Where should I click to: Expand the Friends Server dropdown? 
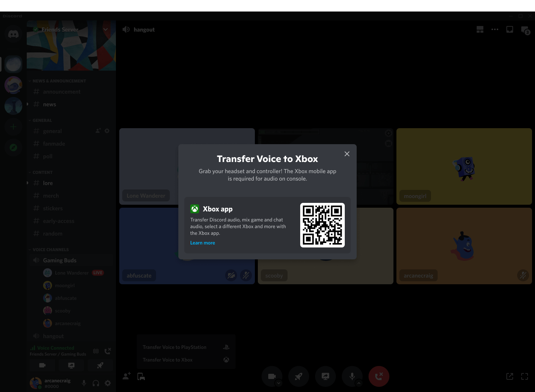[106, 29]
